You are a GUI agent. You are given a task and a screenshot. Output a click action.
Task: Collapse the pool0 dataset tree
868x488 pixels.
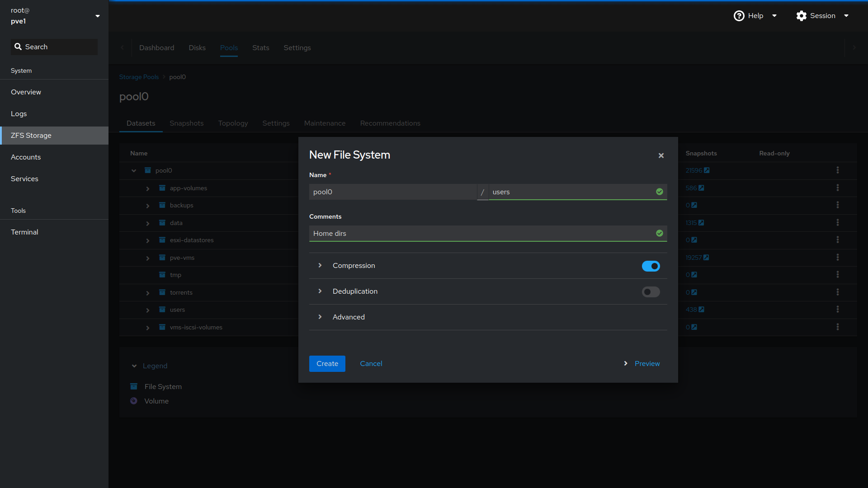click(x=134, y=171)
